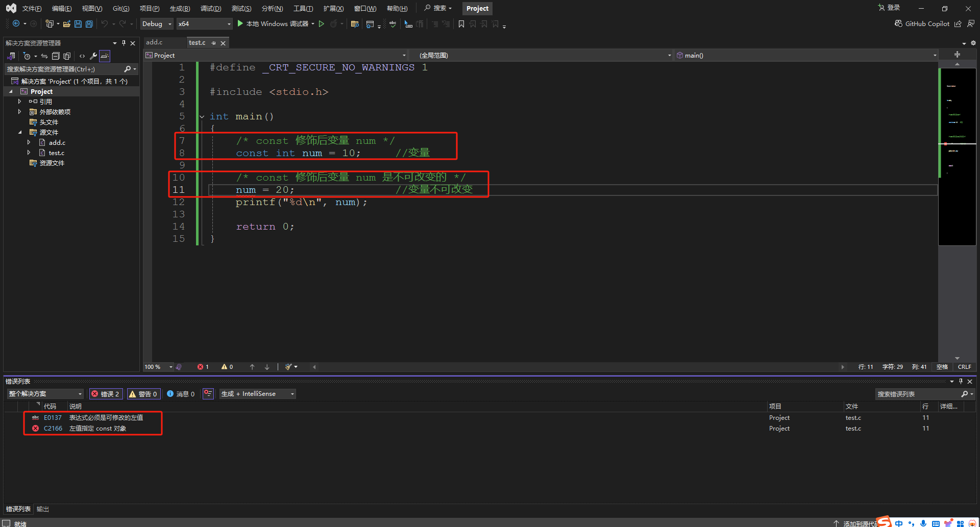This screenshot has width=980, height=527.
Task: Select add.c in the Solution Explorer tree
Action: [57, 142]
